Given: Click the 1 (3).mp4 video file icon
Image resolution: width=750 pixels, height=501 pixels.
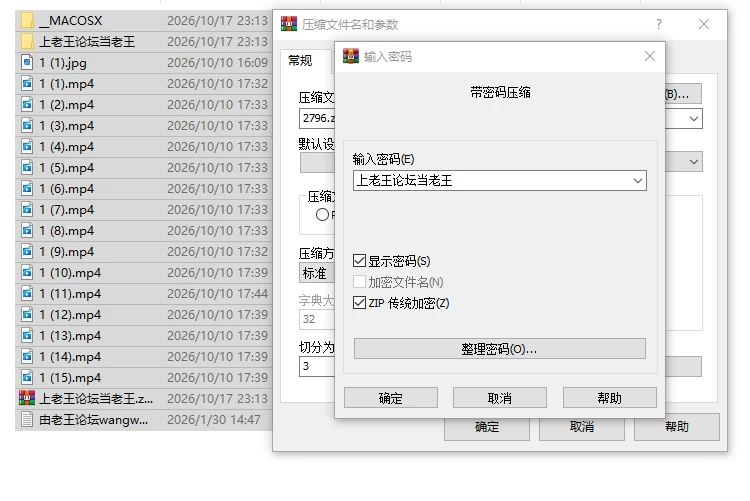Looking at the screenshot, I should pos(27,126).
